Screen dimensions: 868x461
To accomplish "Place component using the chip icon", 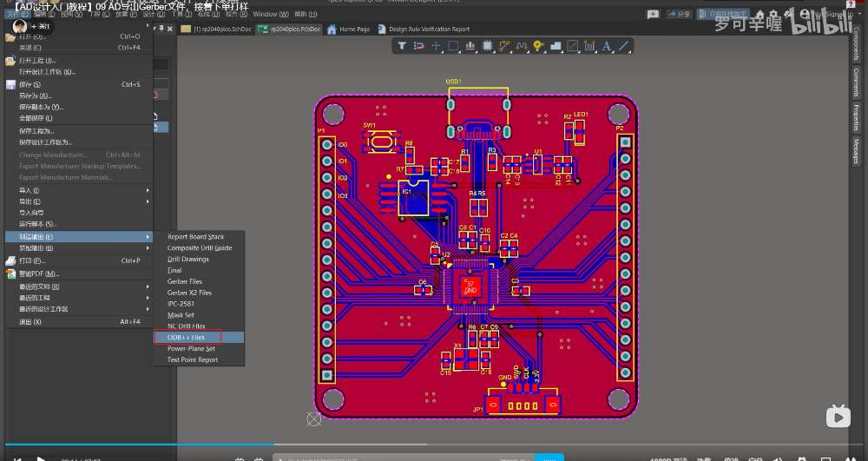I will pos(487,46).
